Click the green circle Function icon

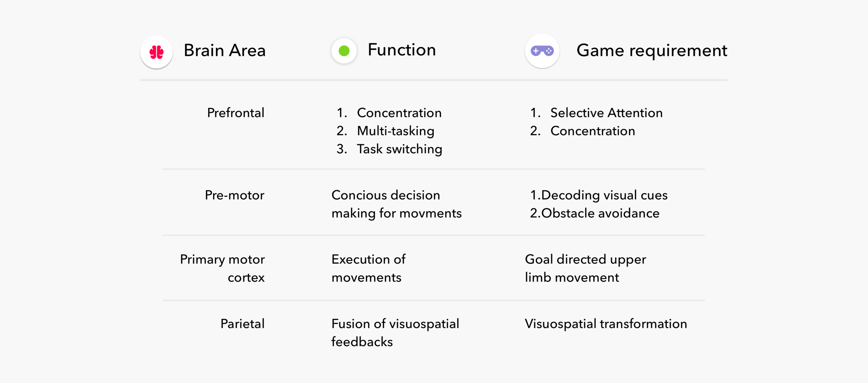[x=344, y=51]
